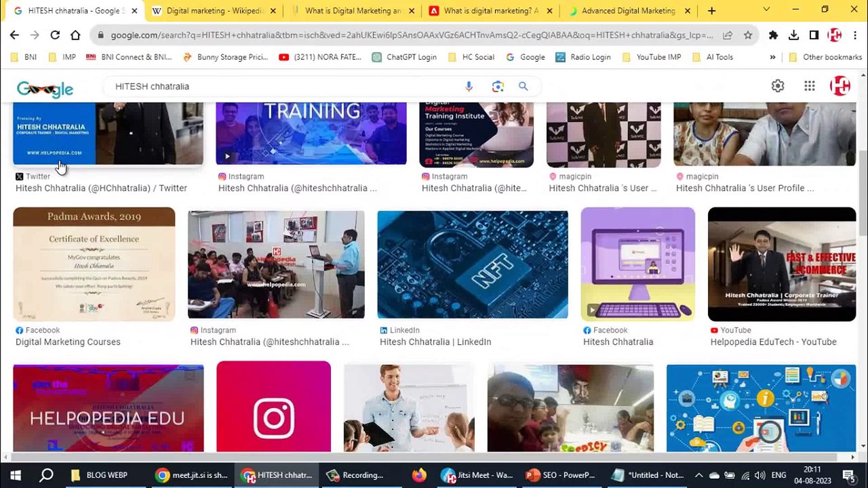The height and width of the screenshot is (488, 868).
Task: Switch to Advanced Digital Marketing tab
Action: click(629, 11)
